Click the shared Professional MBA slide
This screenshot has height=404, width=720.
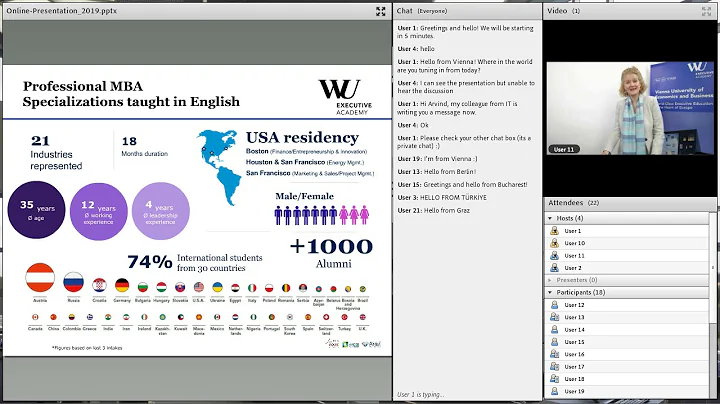coord(197,210)
